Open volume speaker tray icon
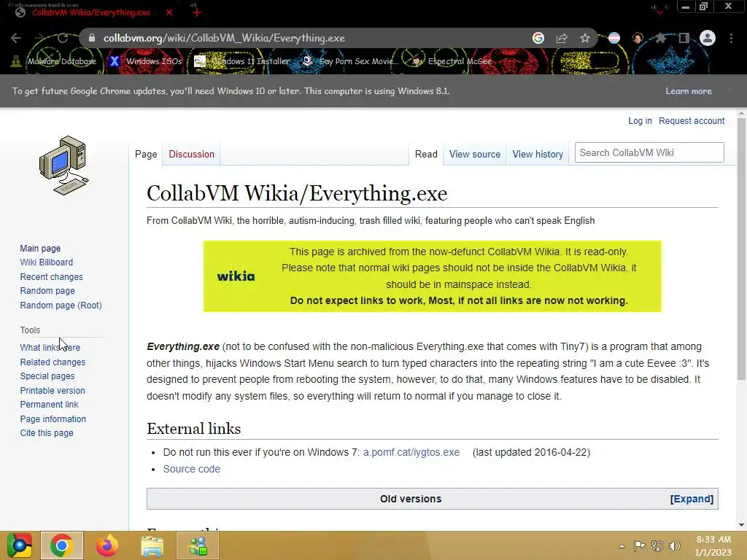The height and width of the screenshot is (560, 747). click(x=675, y=545)
